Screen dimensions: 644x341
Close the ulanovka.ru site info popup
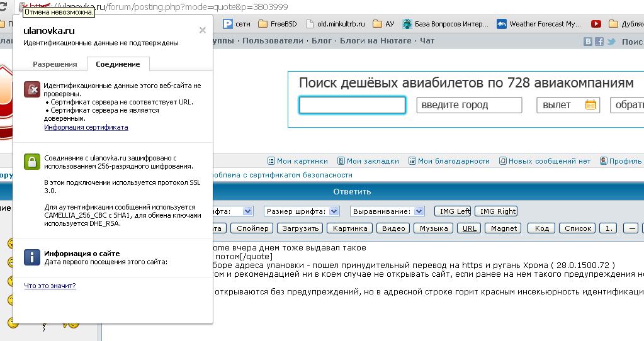(202, 30)
